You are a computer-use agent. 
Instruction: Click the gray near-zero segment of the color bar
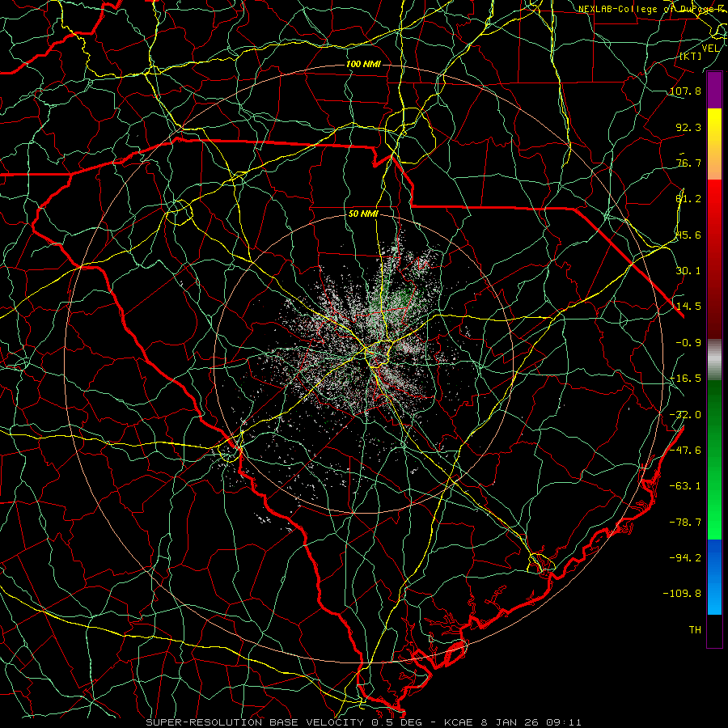(x=714, y=360)
